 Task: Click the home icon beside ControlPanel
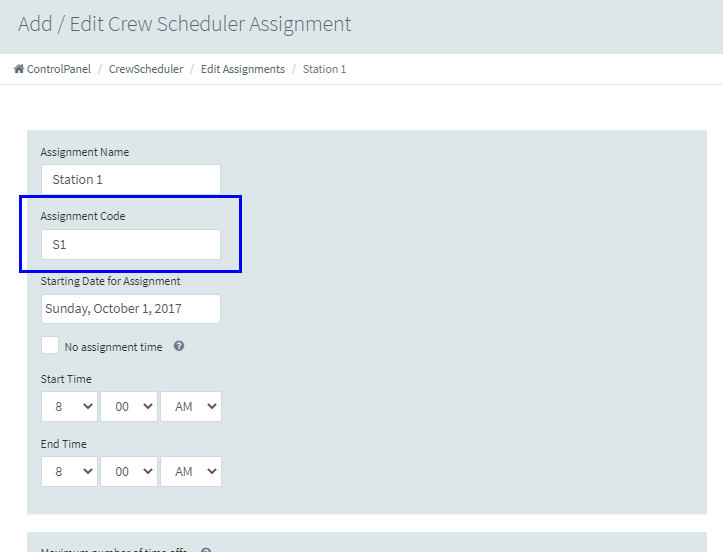19,69
